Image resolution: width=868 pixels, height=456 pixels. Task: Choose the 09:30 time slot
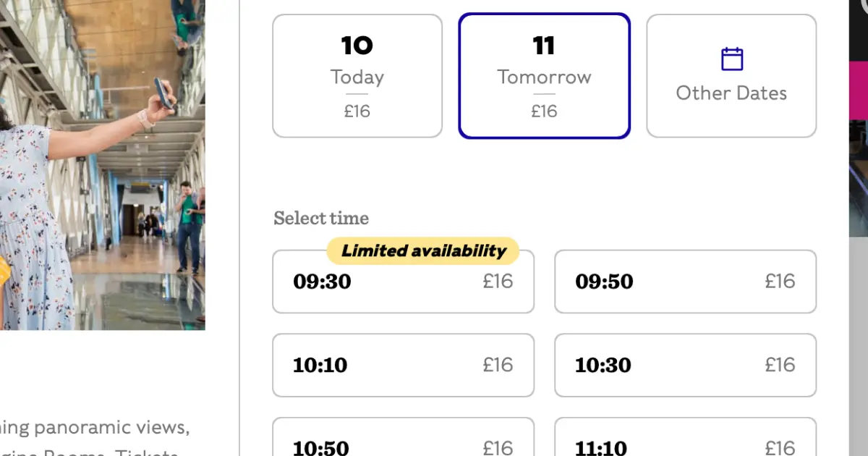click(403, 282)
